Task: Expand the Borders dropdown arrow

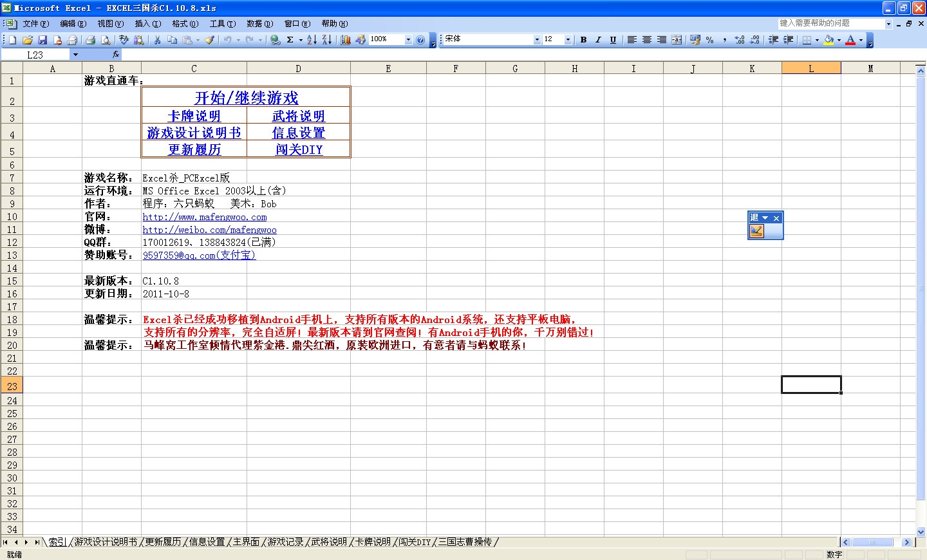Action: coord(817,40)
